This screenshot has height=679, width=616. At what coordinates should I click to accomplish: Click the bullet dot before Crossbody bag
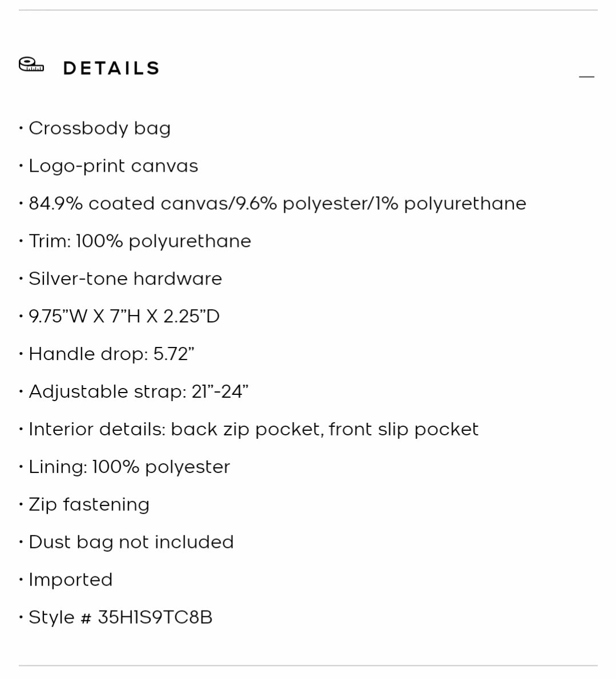pyautogui.click(x=21, y=128)
